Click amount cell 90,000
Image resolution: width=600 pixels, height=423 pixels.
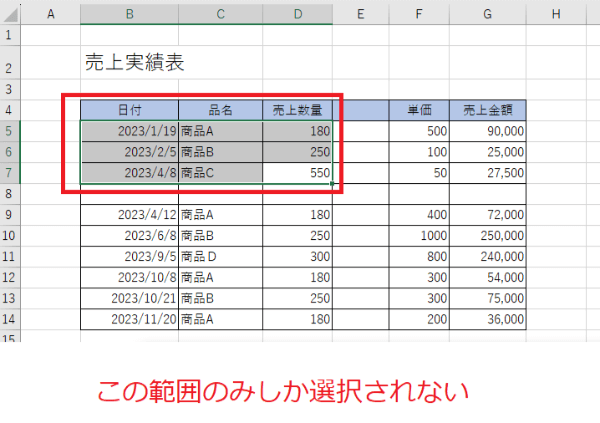pos(488,131)
